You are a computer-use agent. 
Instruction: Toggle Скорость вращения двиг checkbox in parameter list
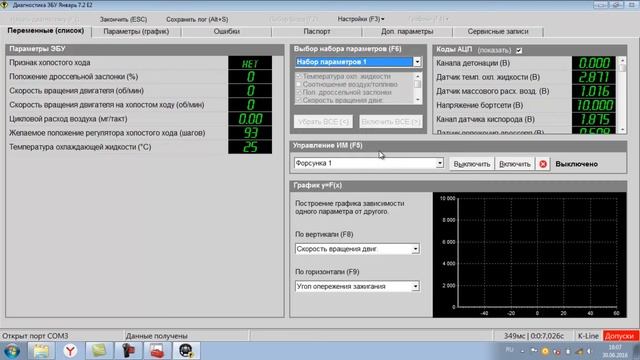[298, 100]
